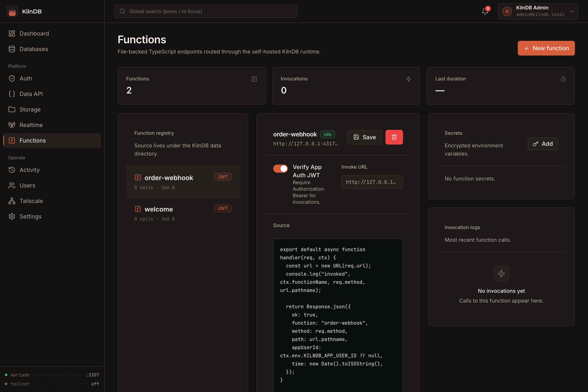Click the JWT badge on order-webhook row
This screenshot has width=588, height=392.
point(223,177)
